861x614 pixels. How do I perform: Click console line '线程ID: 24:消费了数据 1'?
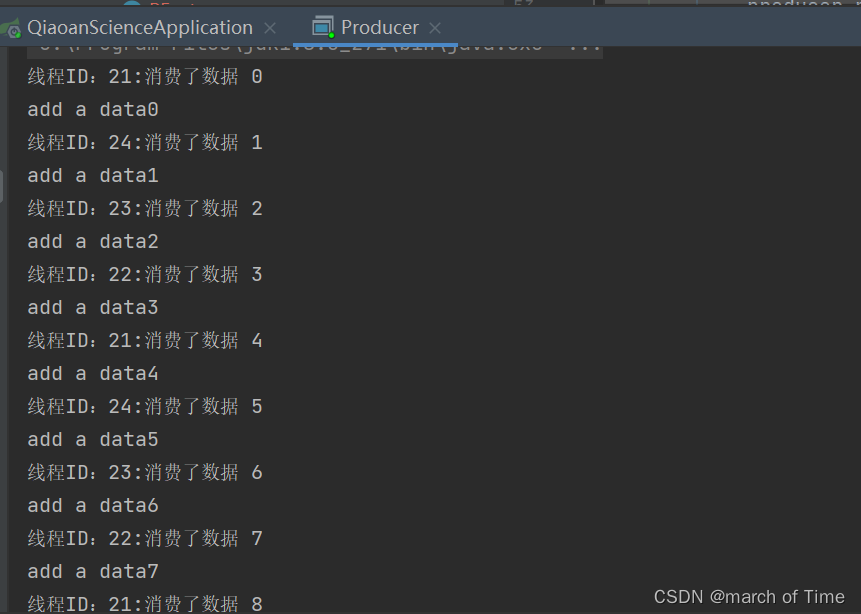click(x=145, y=142)
